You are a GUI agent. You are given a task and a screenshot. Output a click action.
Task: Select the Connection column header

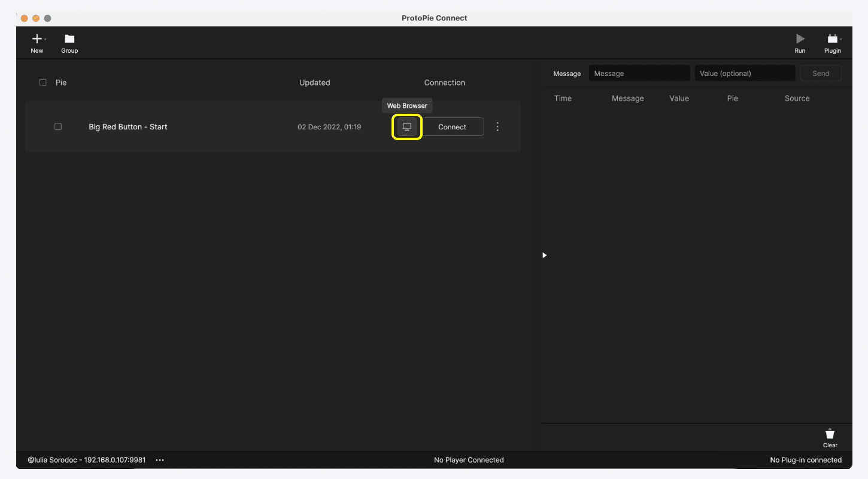[445, 82]
